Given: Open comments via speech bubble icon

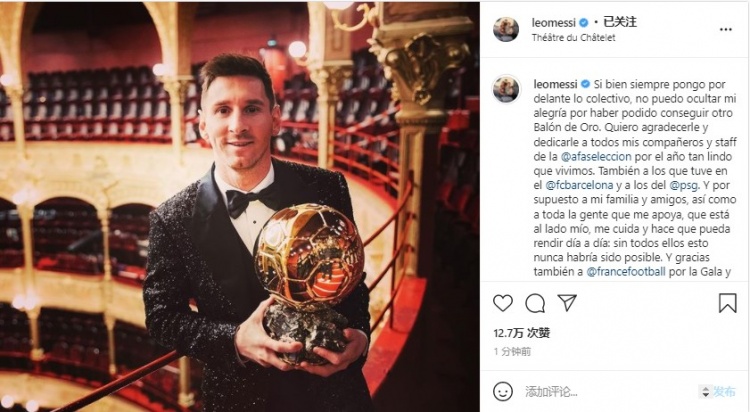Looking at the screenshot, I should 535,303.
